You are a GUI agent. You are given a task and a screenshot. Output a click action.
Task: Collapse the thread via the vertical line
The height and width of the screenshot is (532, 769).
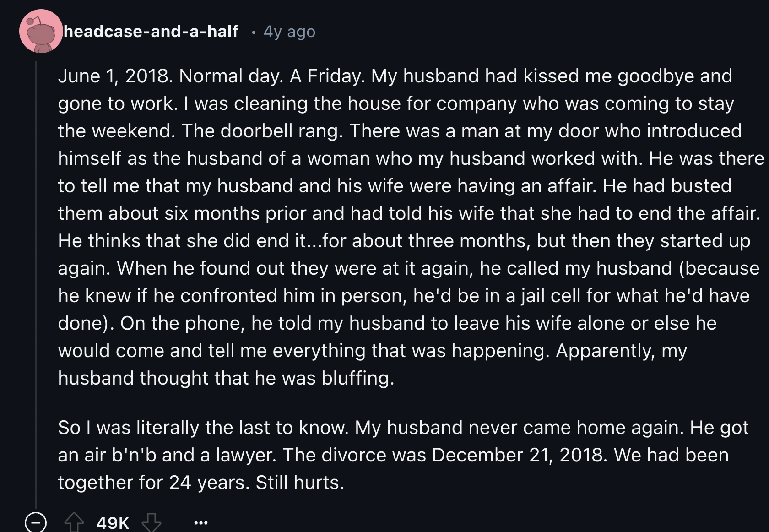pyautogui.click(x=38, y=275)
